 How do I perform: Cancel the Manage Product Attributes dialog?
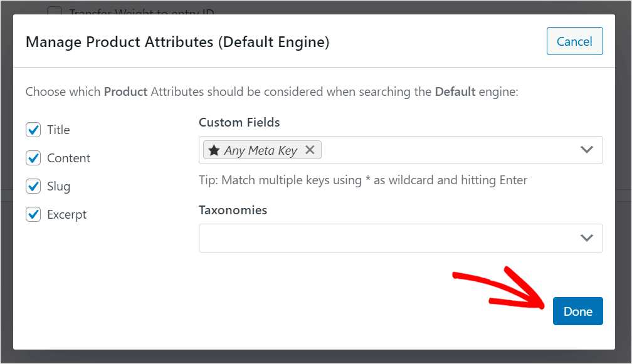pyautogui.click(x=574, y=41)
